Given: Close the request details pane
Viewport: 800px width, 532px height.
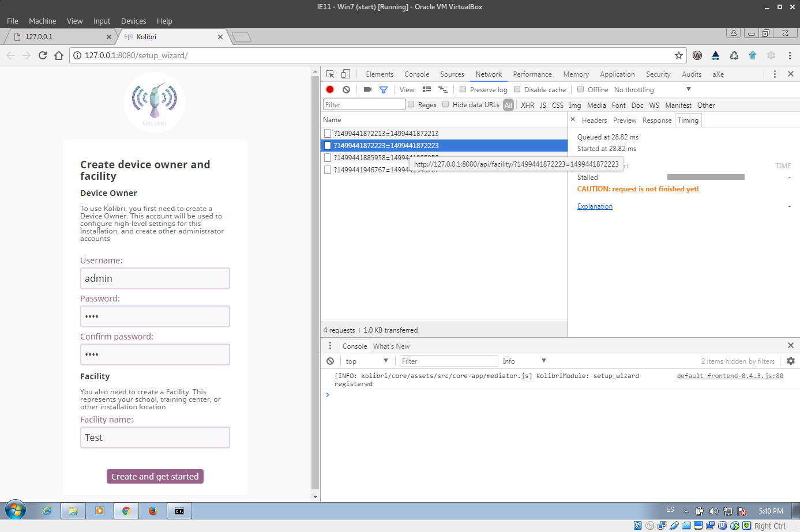Looking at the screenshot, I should 573,119.
